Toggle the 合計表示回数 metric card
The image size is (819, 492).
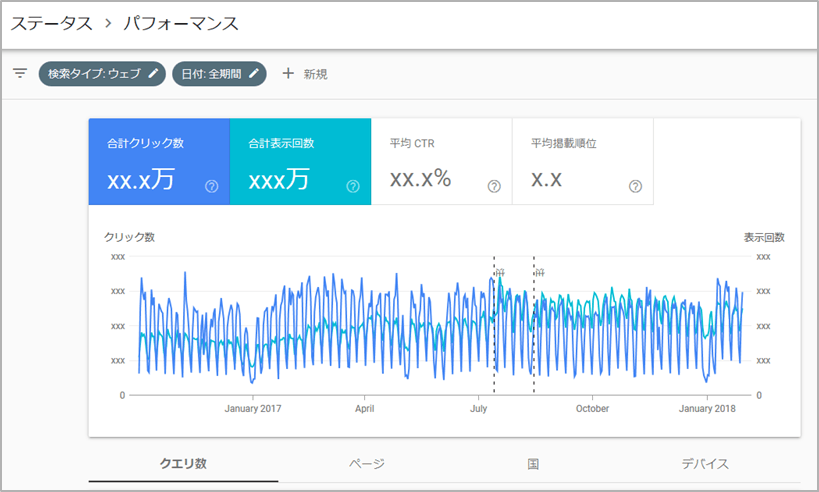[299, 161]
